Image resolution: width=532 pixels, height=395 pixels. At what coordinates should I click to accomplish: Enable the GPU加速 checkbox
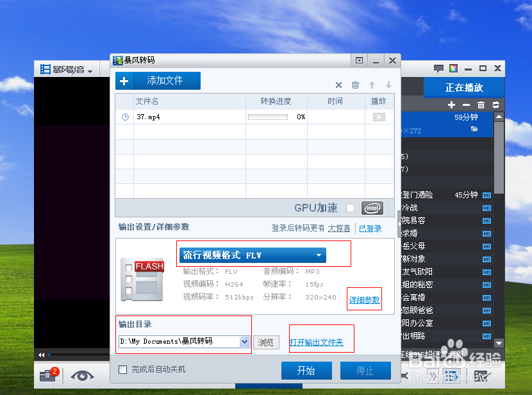point(350,208)
